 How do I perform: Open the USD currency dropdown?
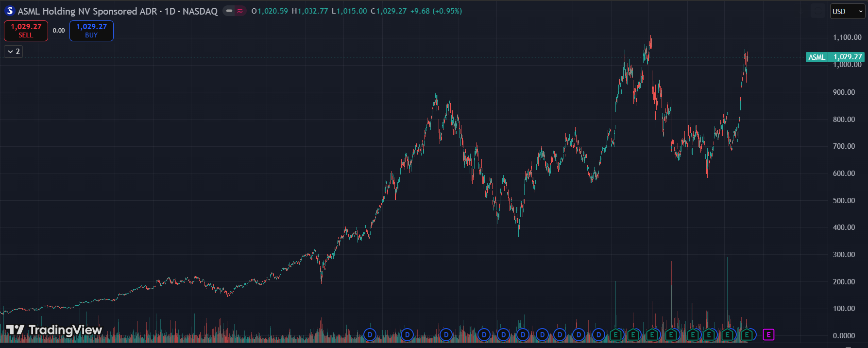tap(847, 12)
